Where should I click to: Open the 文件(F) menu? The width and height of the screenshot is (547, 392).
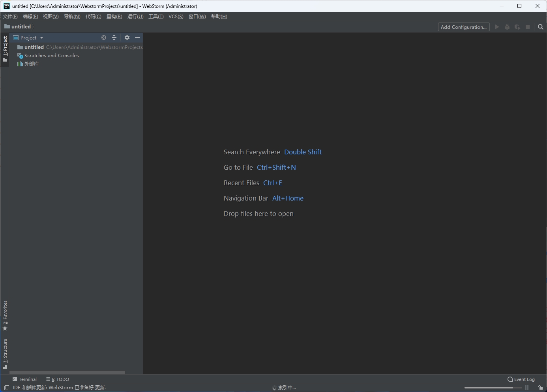pos(10,17)
